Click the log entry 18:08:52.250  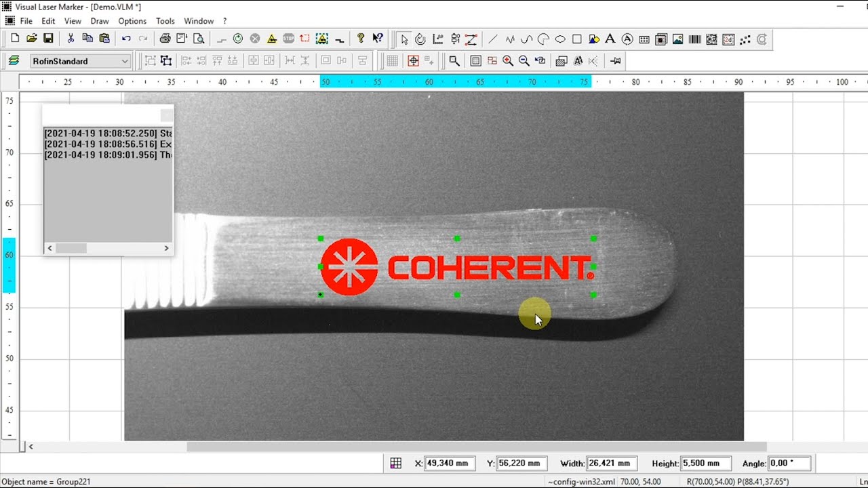click(108, 134)
